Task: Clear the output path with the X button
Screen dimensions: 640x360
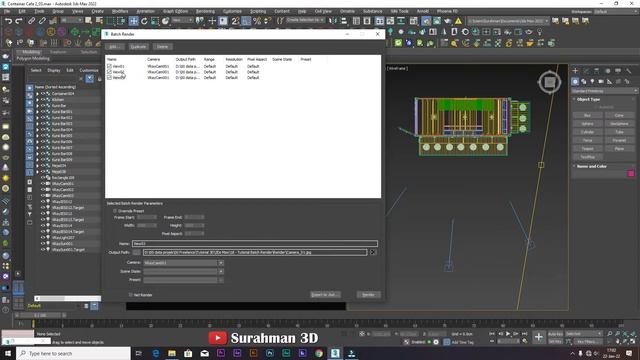Action: coord(373,252)
